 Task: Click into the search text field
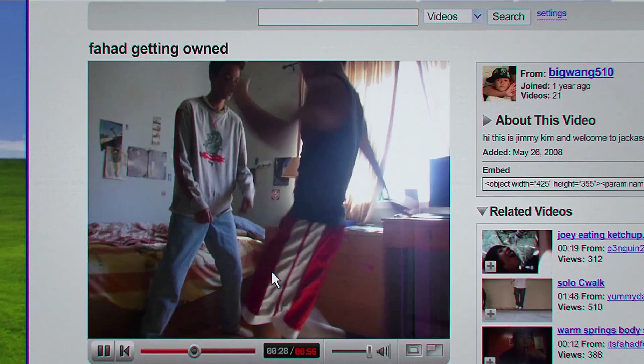tap(338, 17)
